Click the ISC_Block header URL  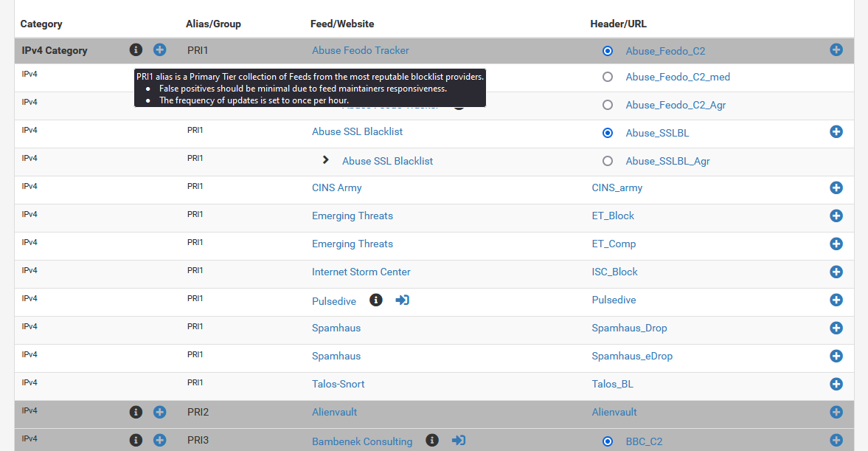point(614,272)
